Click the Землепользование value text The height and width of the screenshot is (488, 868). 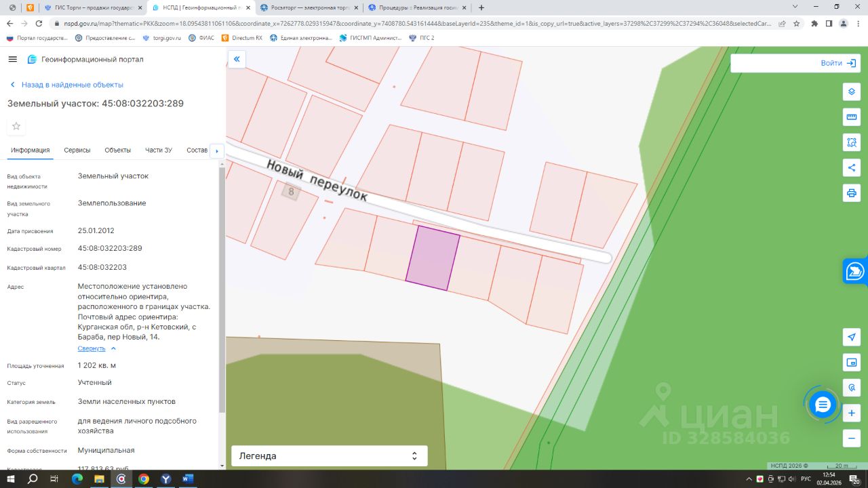coord(112,203)
